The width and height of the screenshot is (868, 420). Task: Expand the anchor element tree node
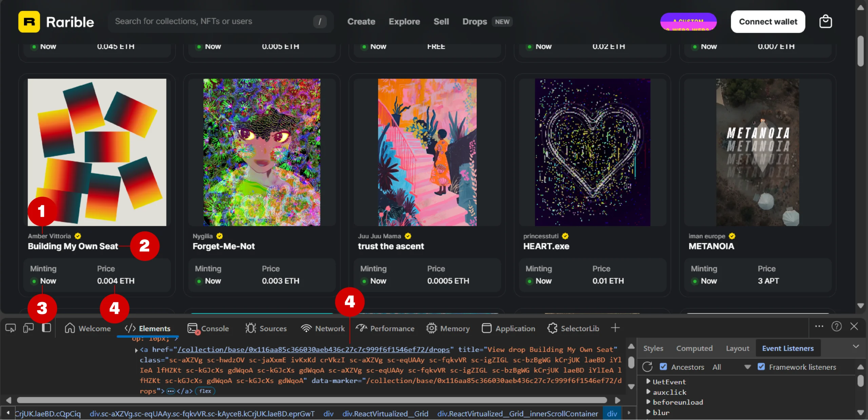point(136,350)
